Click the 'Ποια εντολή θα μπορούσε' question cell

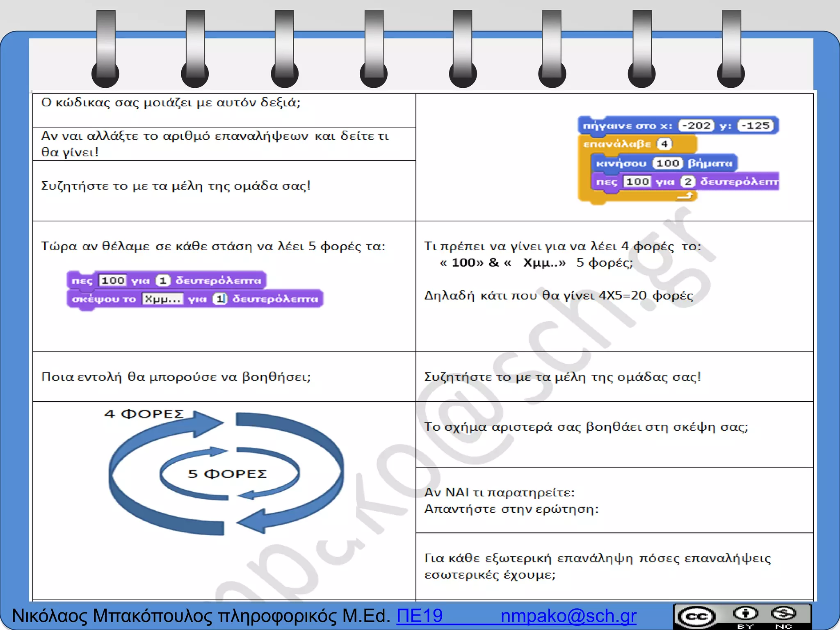(x=176, y=377)
